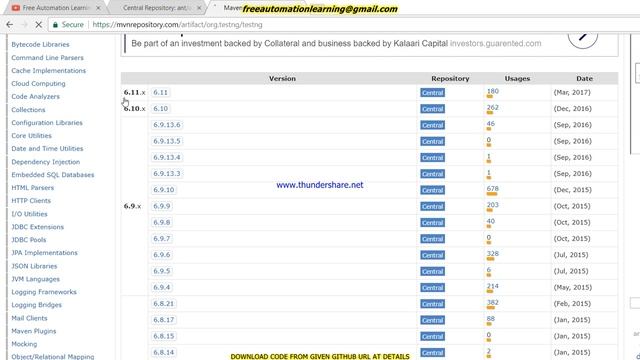Click the round arrow ad button
The height and width of the screenshot is (360, 640).
tap(582, 38)
